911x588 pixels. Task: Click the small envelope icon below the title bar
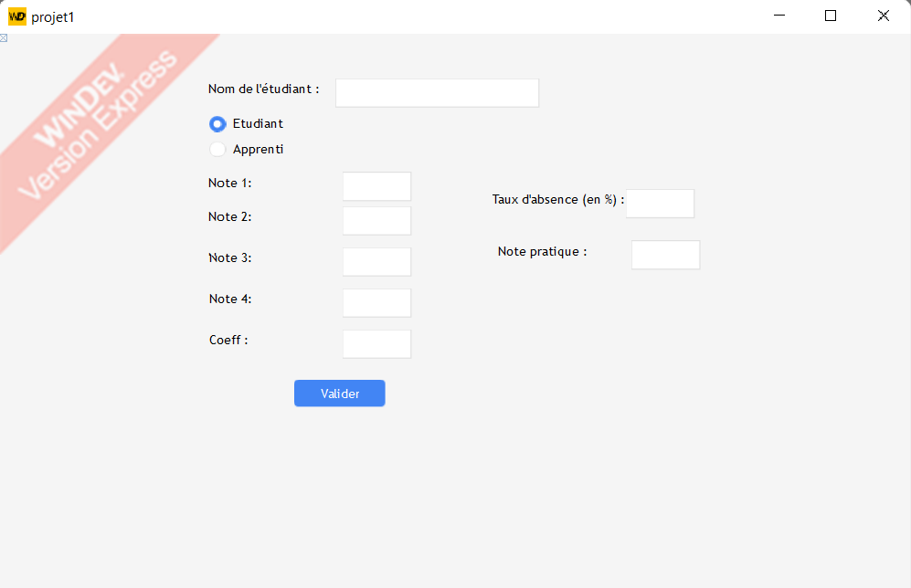tap(5, 37)
